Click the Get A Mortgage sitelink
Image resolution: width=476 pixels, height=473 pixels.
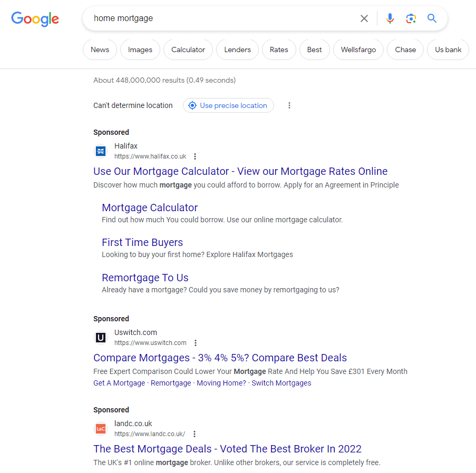click(119, 383)
